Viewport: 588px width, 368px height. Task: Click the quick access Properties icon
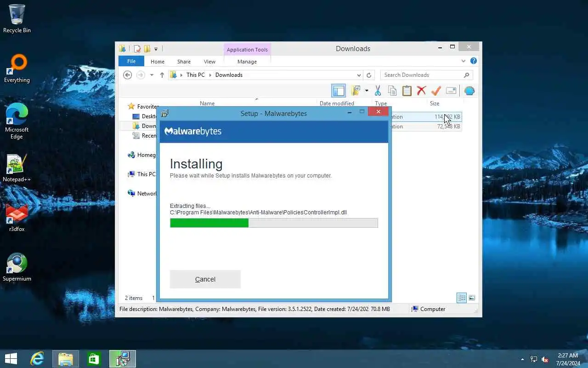[137, 49]
